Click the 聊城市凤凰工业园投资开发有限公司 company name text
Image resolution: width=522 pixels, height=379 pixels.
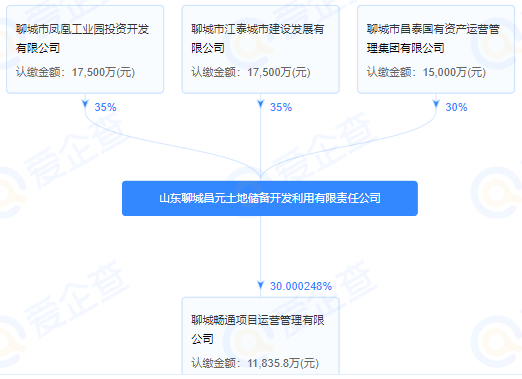tap(82, 38)
